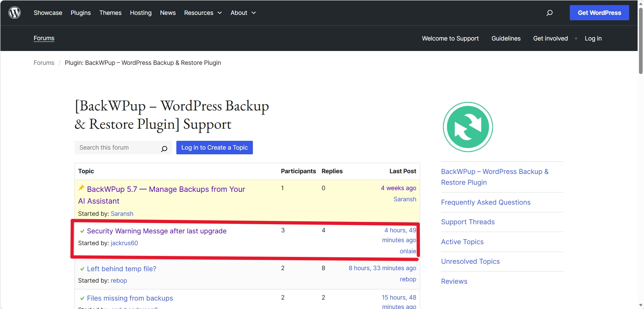View onlaie user profile
The width and height of the screenshot is (644, 309).
click(408, 251)
